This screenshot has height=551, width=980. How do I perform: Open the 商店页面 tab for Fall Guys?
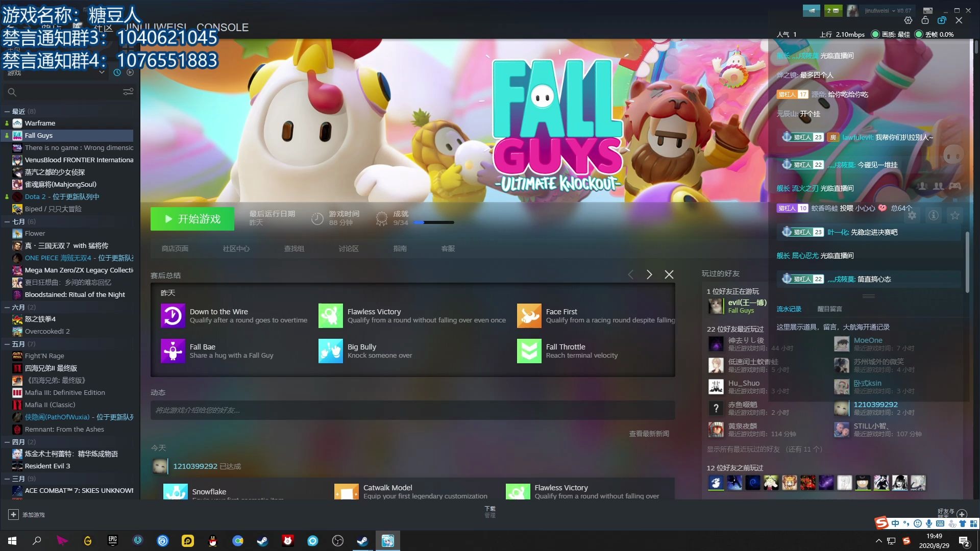[x=175, y=248]
